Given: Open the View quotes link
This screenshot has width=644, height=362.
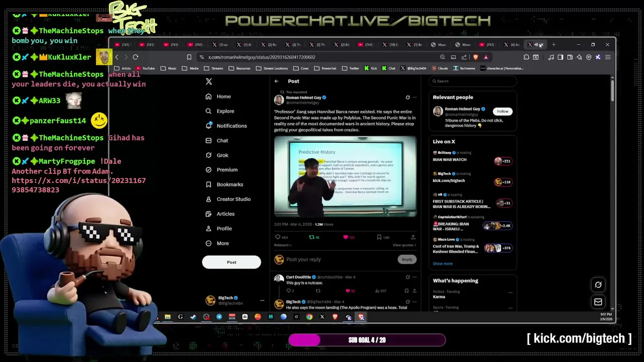Looking at the screenshot, I should 404,245.
